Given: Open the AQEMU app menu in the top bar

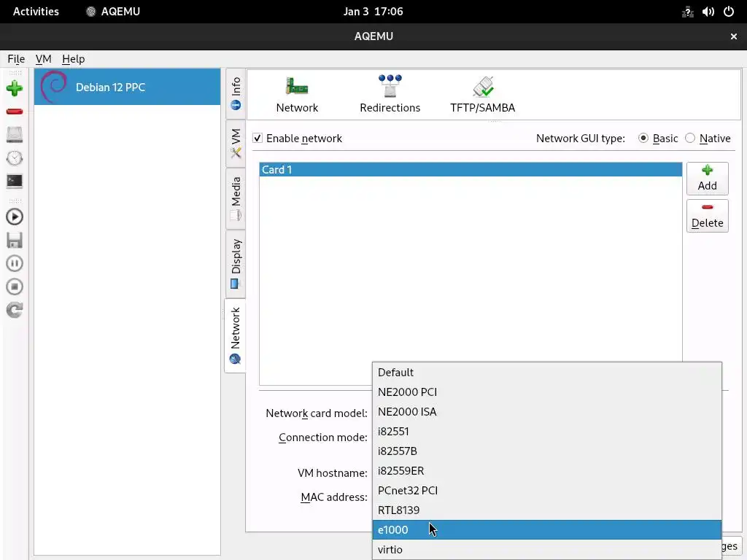Looking at the screenshot, I should [113, 12].
